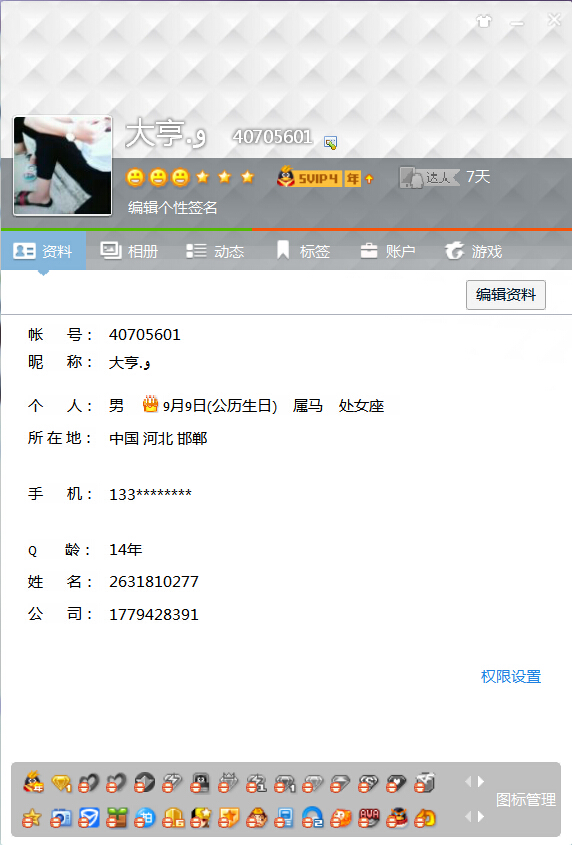The height and width of the screenshot is (845, 572).
Task: Open the 账户 tab
Action: (388, 251)
